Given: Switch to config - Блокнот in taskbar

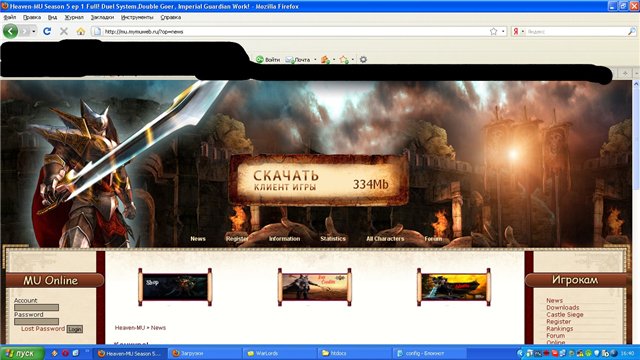Looking at the screenshot, I should (429, 353).
